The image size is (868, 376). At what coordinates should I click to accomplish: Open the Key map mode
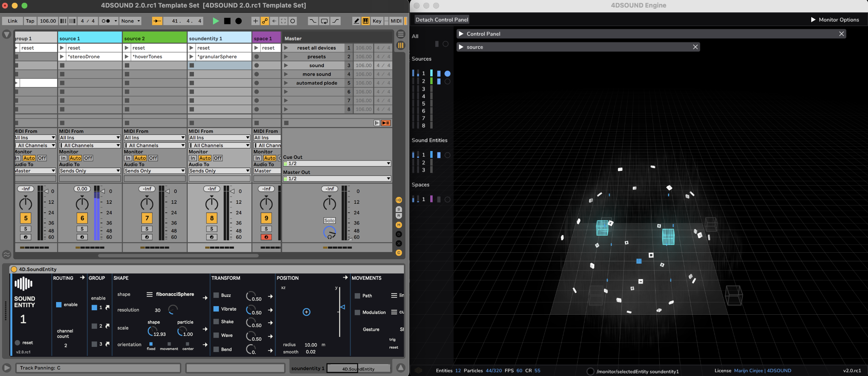tap(377, 21)
